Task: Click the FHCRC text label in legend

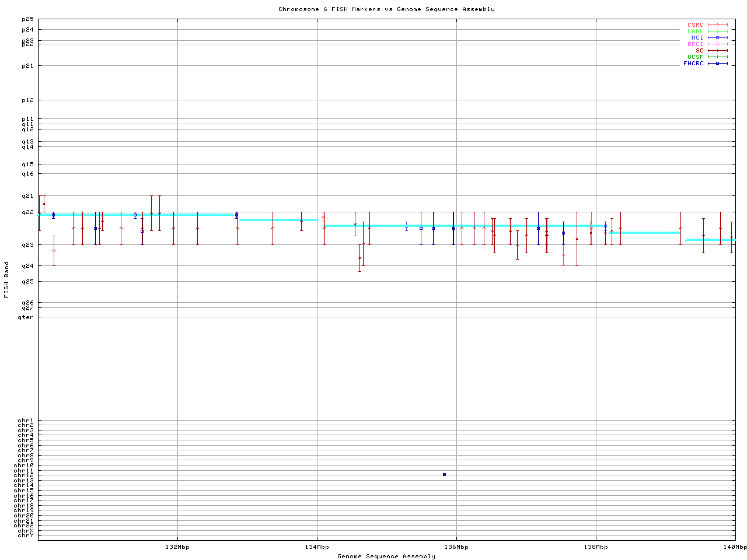Action: [693, 64]
